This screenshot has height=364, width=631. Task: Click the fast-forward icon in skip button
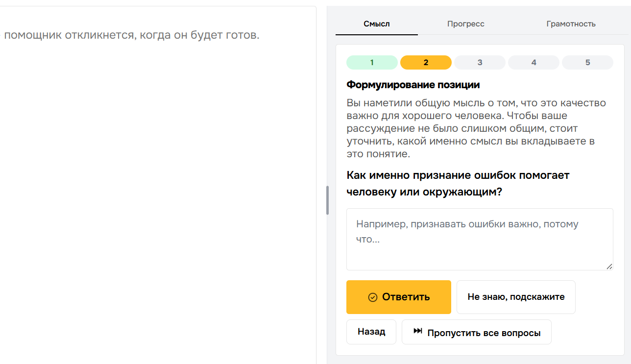click(x=418, y=331)
